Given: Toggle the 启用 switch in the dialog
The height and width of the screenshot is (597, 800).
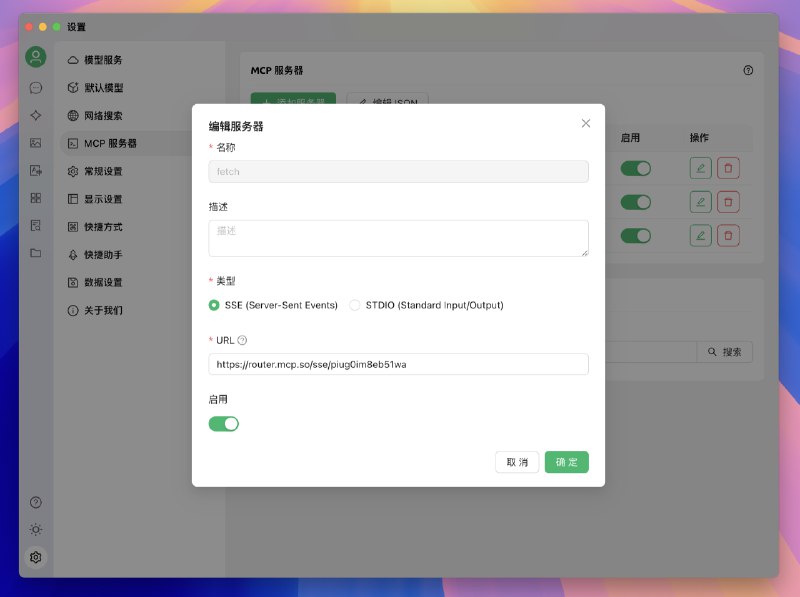Looking at the screenshot, I should pyautogui.click(x=223, y=424).
